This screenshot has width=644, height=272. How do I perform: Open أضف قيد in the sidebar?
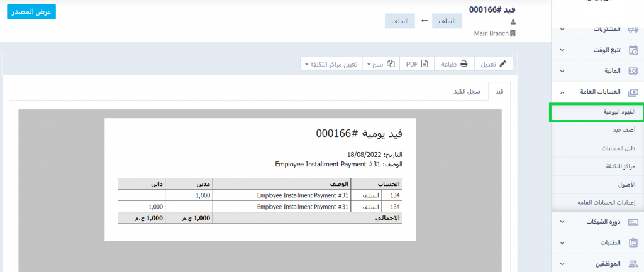pos(624,130)
